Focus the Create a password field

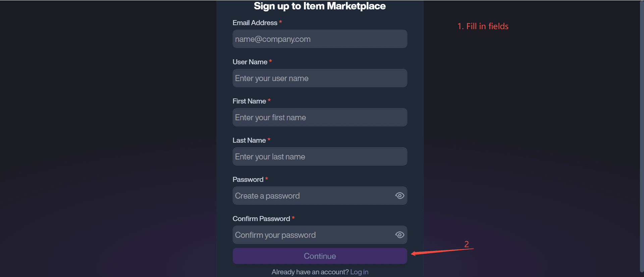[x=312, y=196]
